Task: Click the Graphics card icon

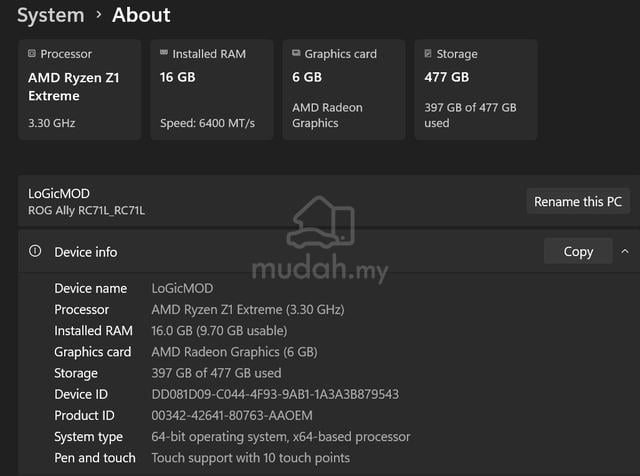Action: tap(296, 53)
